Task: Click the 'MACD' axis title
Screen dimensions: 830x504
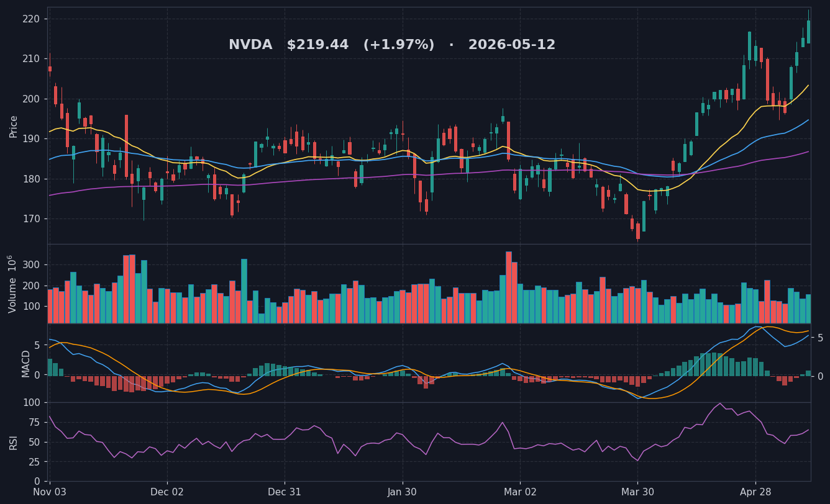Action: (x=26, y=363)
